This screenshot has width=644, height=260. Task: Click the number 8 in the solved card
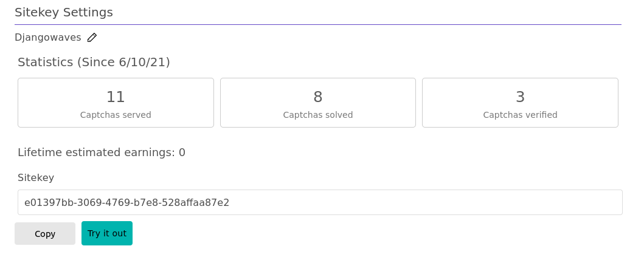[x=318, y=97]
